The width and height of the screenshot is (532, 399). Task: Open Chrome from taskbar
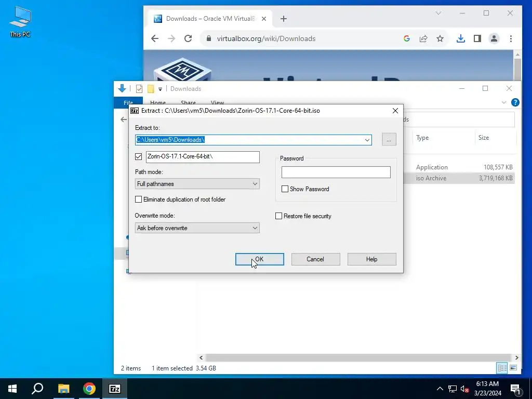point(89,389)
